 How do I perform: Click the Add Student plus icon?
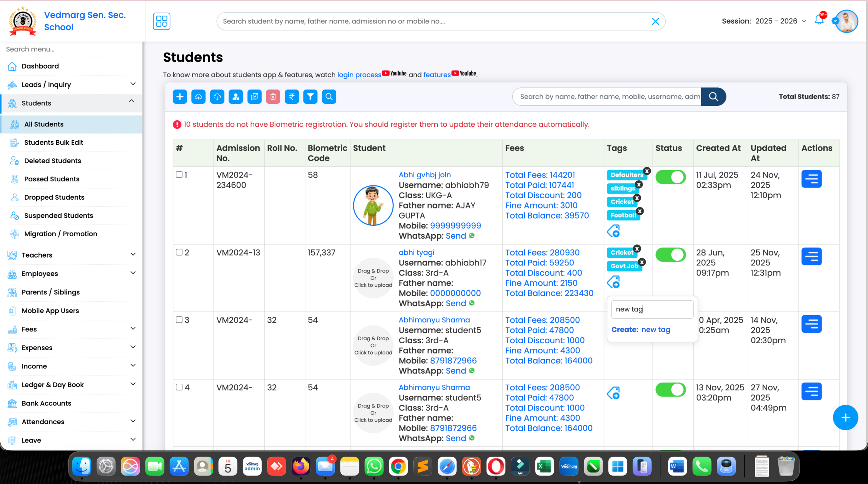[x=180, y=97]
